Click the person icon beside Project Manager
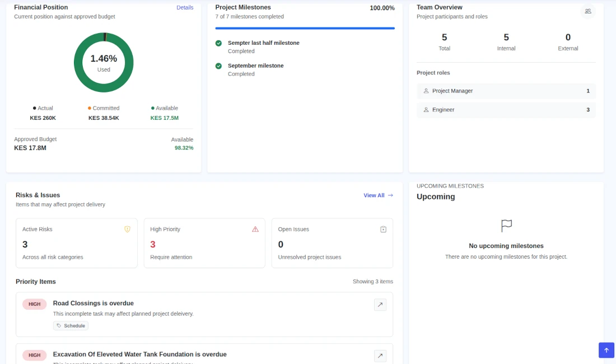Viewport: 616px width, 364px height. click(x=426, y=91)
